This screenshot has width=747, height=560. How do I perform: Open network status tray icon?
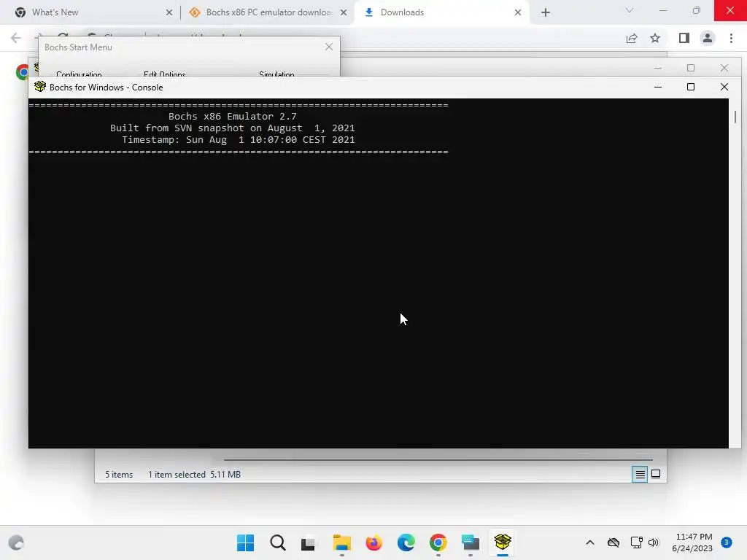point(636,542)
